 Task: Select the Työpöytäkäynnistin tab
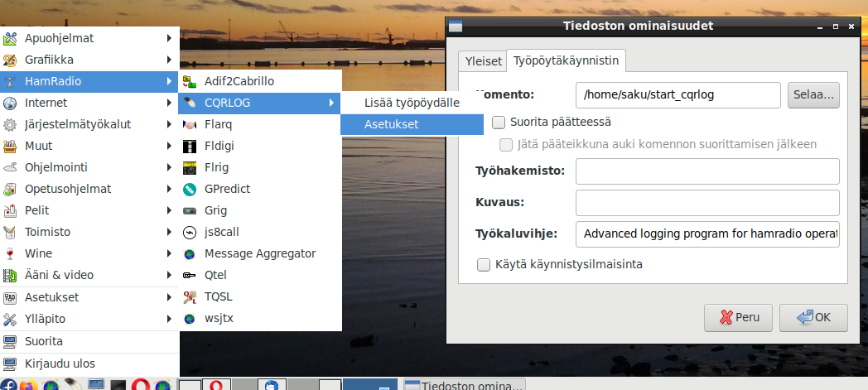point(566,60)
